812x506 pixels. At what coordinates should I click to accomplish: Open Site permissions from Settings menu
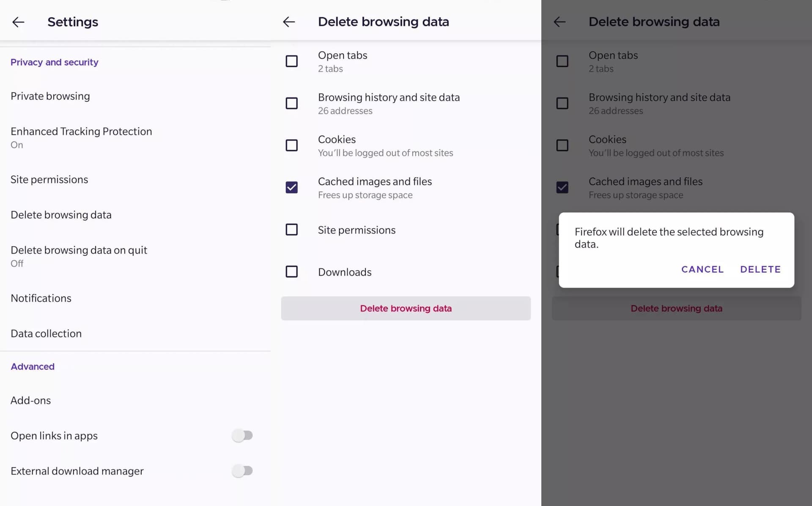[49, 179]
